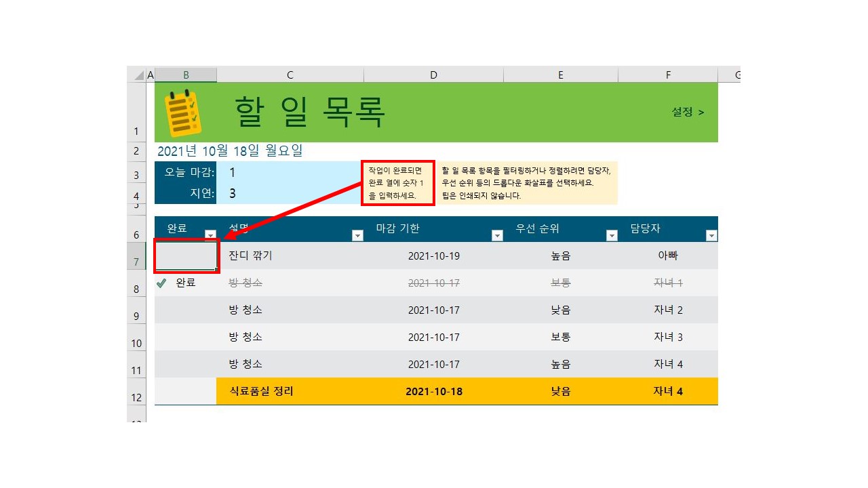The height and width of the screenshot is (488, 868).
Task: Select column F header
Action: coord(668,75)
